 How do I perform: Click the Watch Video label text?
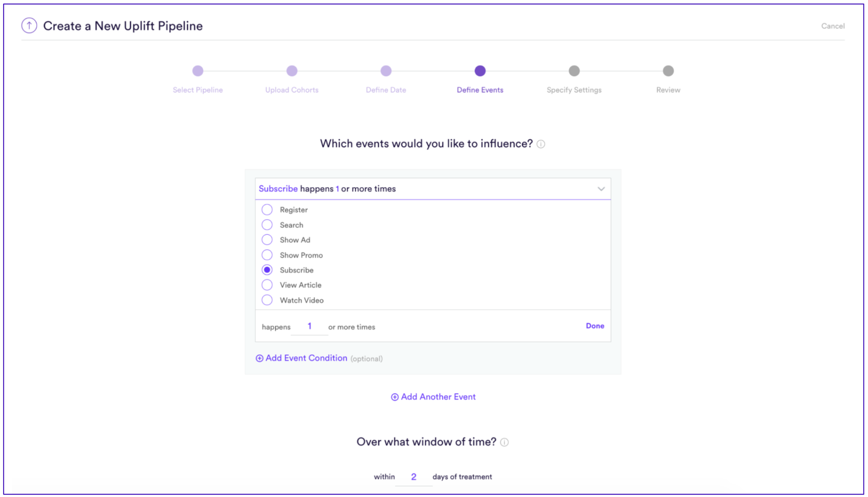click(x=302, y=301)
